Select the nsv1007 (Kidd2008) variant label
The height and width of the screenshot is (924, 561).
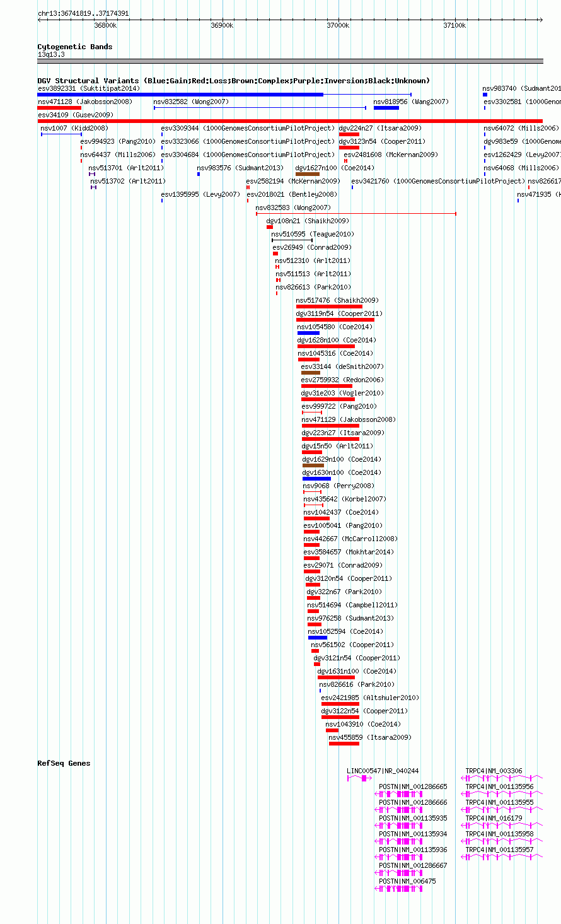74,129
